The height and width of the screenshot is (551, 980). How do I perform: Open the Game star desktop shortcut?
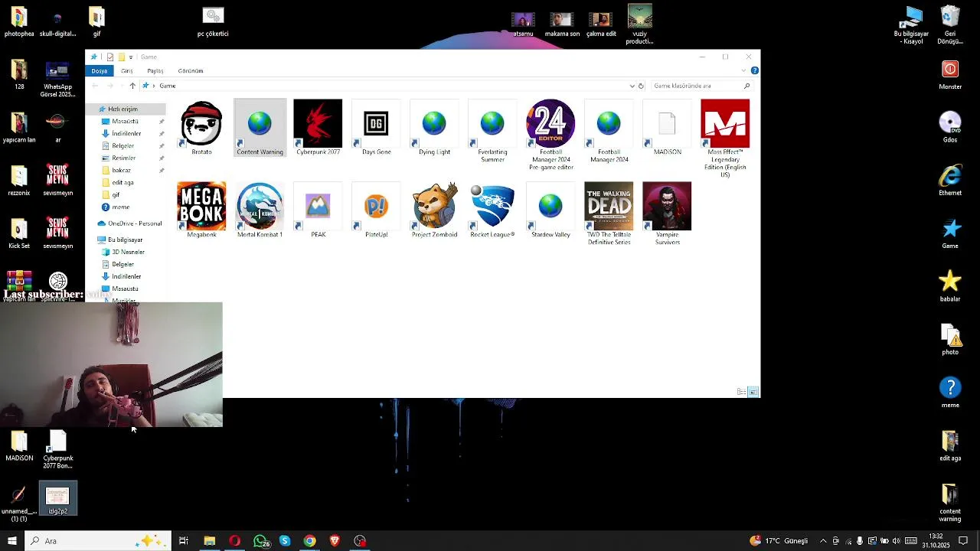[950, 234]
